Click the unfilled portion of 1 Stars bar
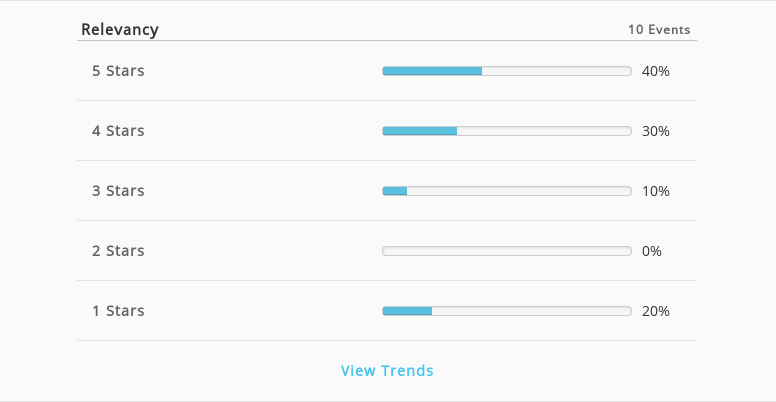776x402 pixels. click(532, 311)
